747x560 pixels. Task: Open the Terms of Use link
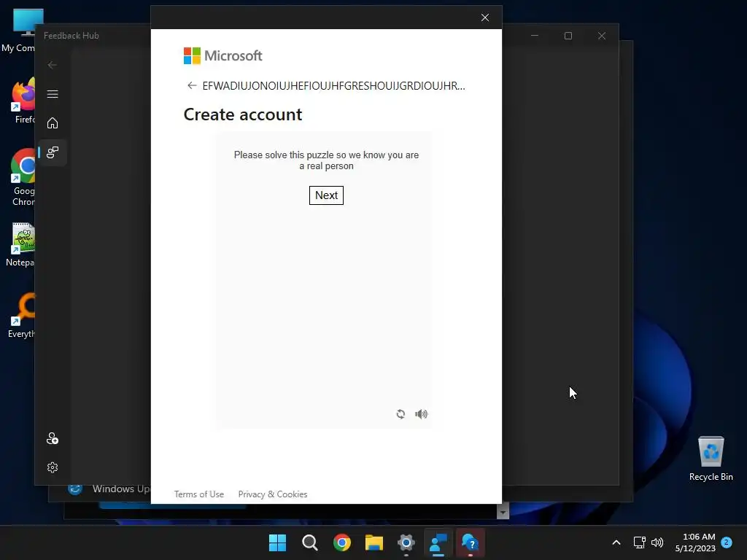pyautogui.click(x=199, y=494)
